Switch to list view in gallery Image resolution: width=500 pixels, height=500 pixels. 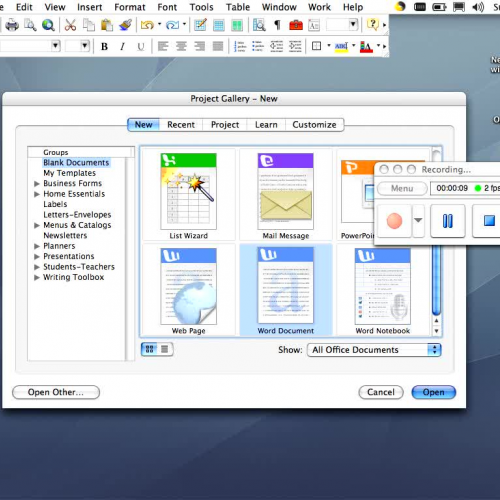click(x=165, y=349)
